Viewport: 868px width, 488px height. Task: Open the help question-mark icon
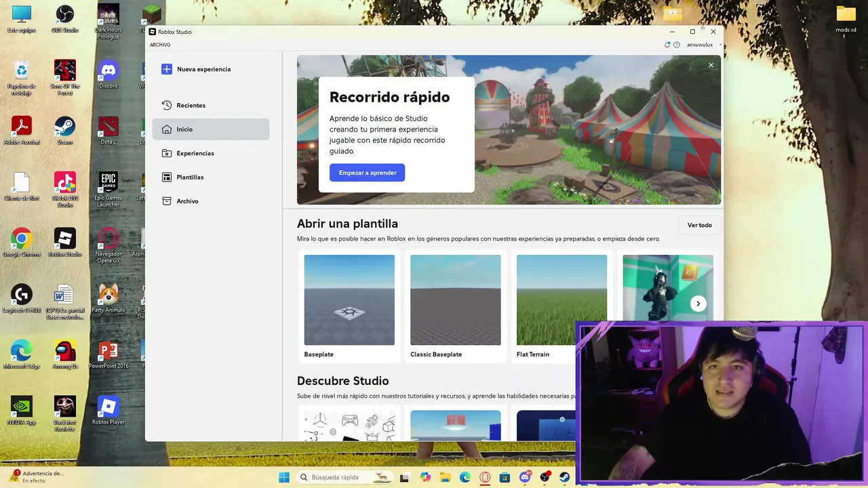677,45
